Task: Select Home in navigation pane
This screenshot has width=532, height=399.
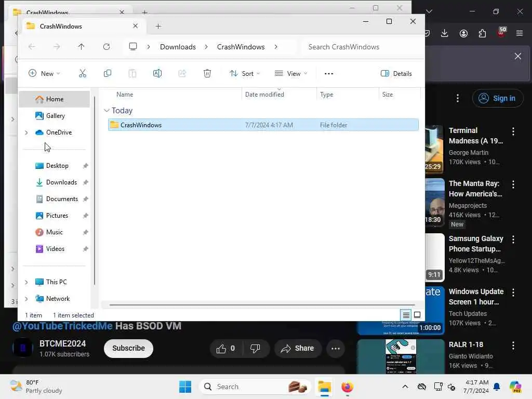Action: [x=54, y=99]
